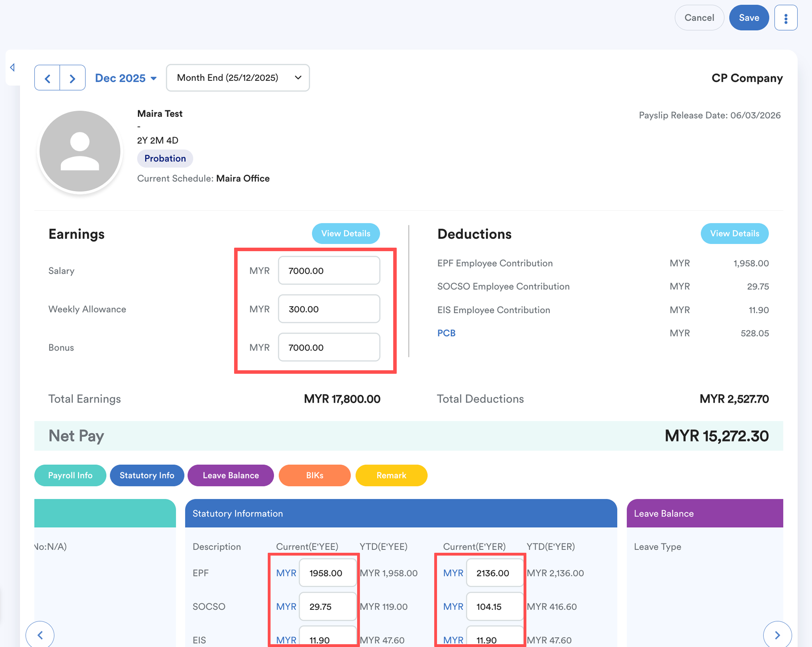Collapse the side panel triangle icon

[12, 67]
